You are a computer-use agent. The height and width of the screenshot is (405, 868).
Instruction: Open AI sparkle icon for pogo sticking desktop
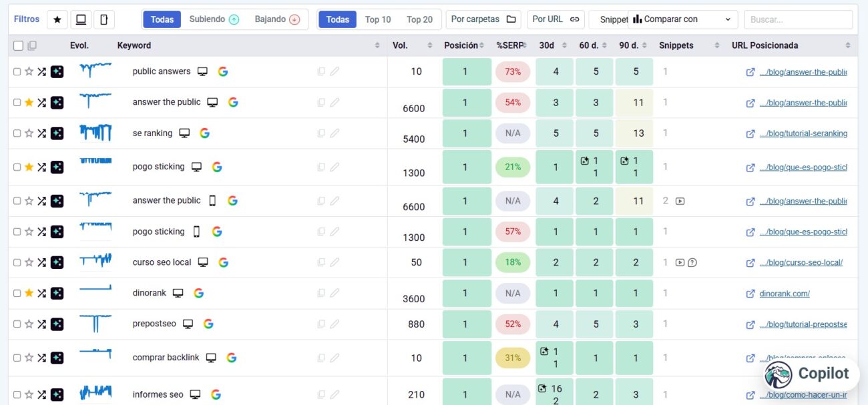pos(57,167)
